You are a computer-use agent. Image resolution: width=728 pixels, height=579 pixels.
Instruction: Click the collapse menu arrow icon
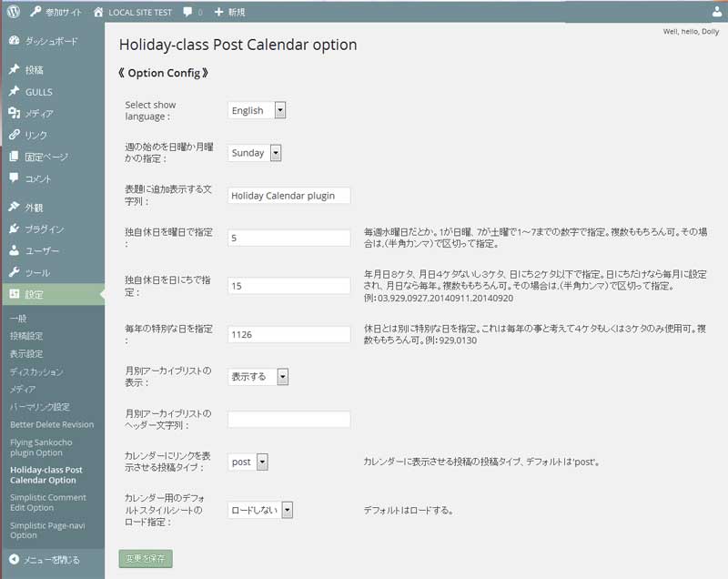point(15,559)
